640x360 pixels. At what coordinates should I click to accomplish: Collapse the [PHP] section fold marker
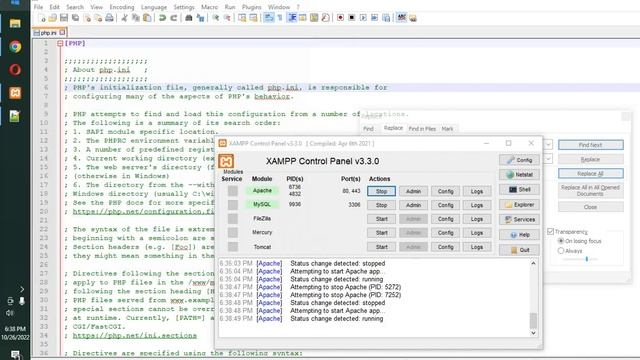(x=60, y=43)
